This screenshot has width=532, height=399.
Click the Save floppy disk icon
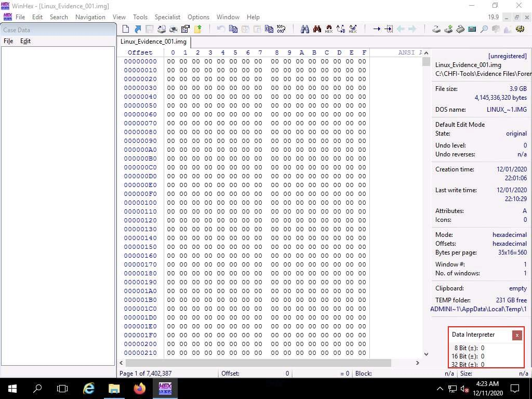coord(150,29)
